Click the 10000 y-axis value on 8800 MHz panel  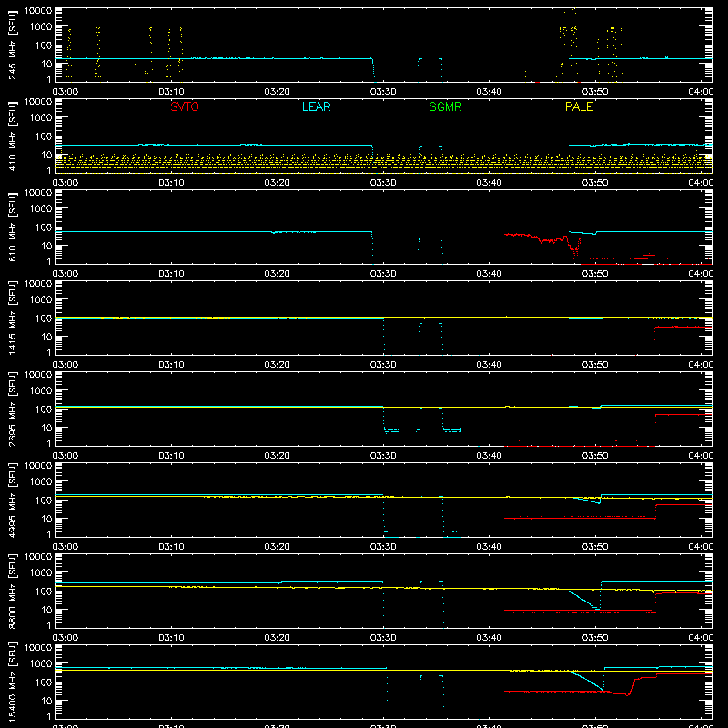(x=38, y=557)
